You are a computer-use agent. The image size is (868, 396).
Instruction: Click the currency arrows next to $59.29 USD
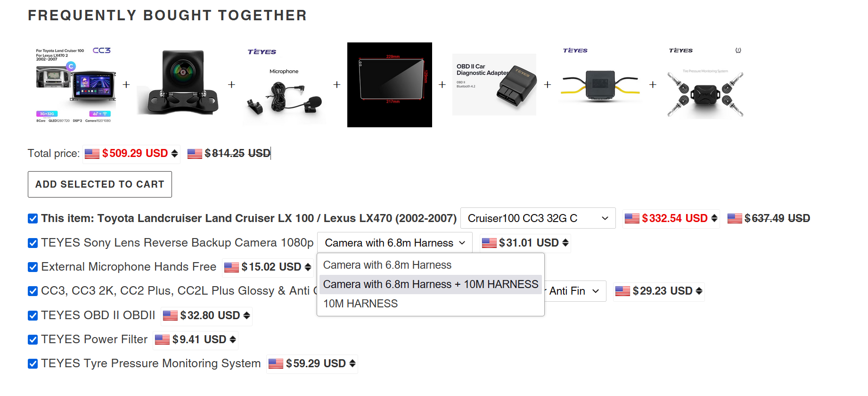pos(352,364)
